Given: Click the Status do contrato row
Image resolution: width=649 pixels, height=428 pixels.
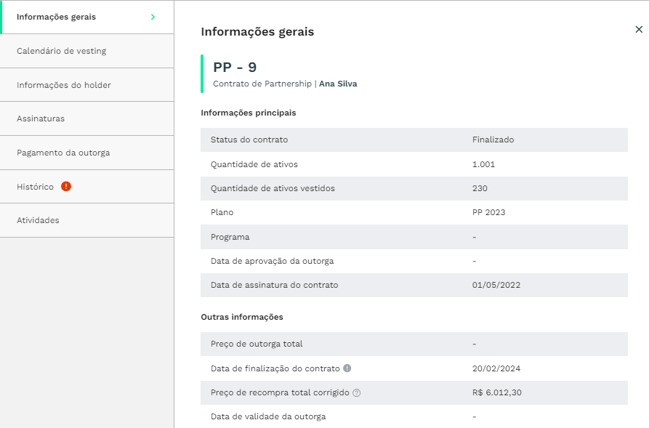Looking at the screenshot, I should pos(414,140).
